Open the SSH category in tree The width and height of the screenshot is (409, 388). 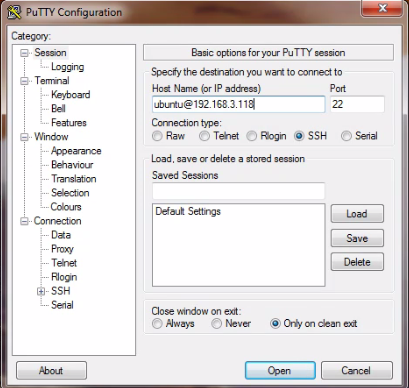point(60,291)
